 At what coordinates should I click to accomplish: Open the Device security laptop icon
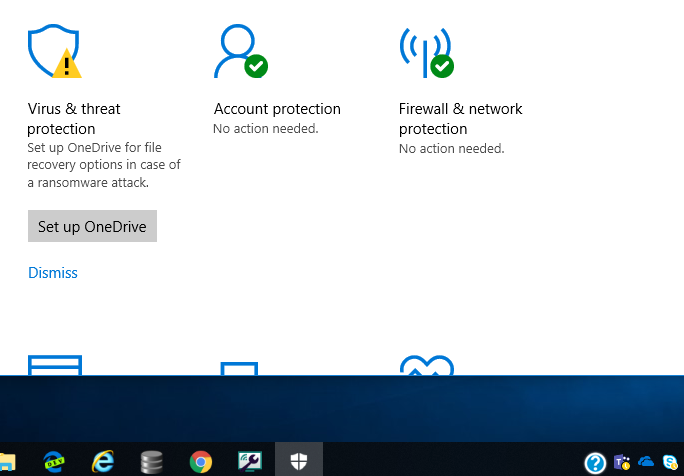[x=239, y=368]
